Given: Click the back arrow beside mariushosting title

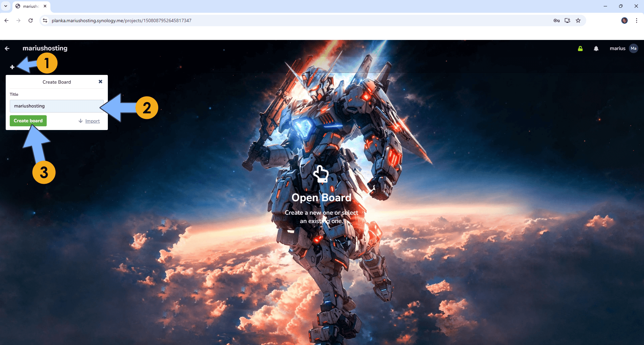Looking at the screenshot, I should click(x=7, y=48).
